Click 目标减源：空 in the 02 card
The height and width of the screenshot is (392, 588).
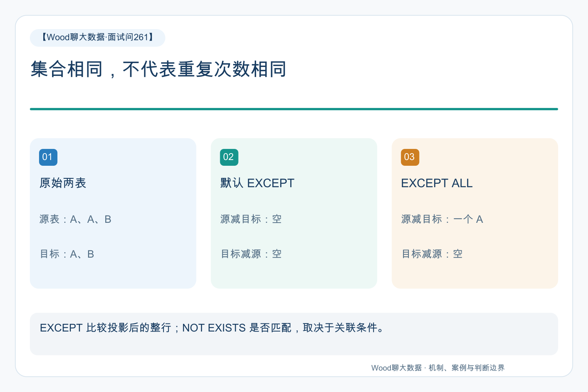pos(251,254)
